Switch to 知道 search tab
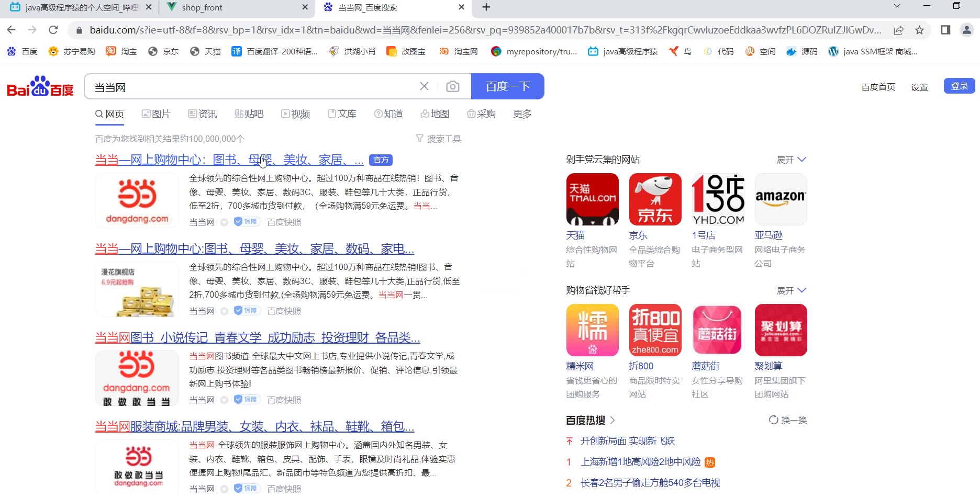 tap(388, 114)
